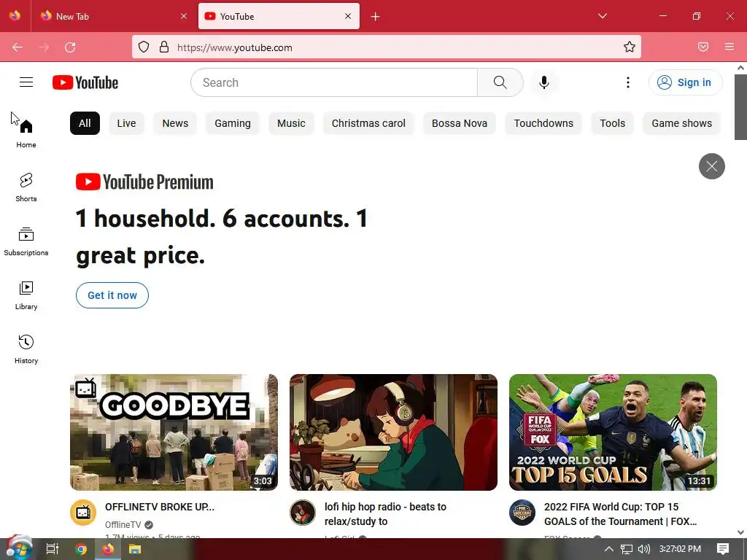Open the Windows Start button
The image size is (747, 560).
point(18,548)
